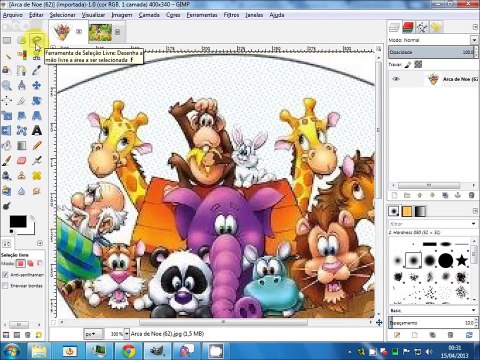Duplicate the current layer
Viewport: 480px width, 360px height.
point(445,195)
